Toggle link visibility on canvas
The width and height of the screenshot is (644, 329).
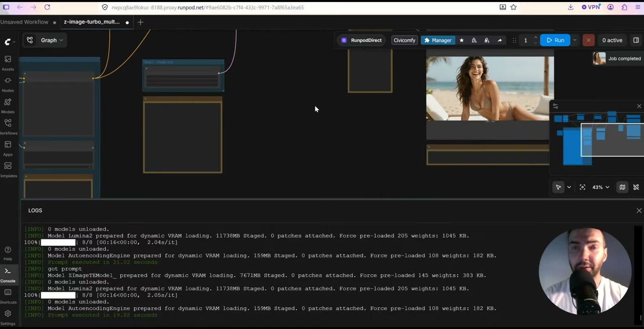click(x=636, y=187)
